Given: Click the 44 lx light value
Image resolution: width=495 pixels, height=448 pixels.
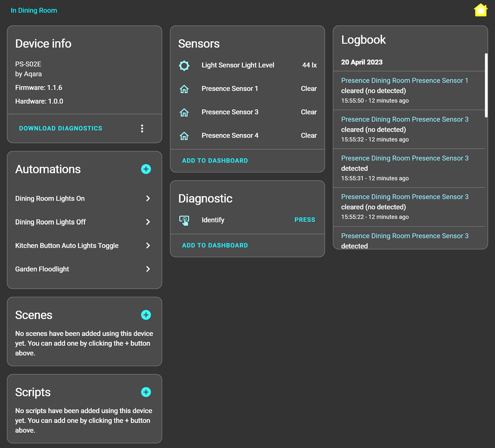Looking at the screenshot, I should [x=309, y=65].
